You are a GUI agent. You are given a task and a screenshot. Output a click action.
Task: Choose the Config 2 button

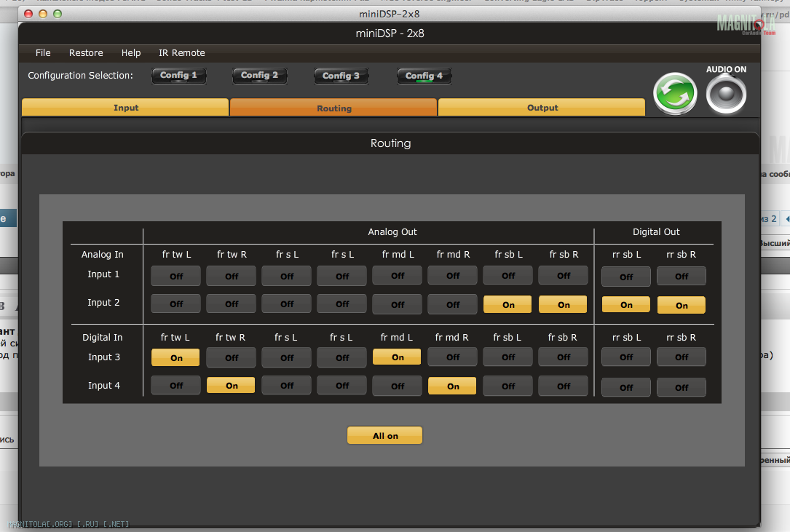coord(259,76)
